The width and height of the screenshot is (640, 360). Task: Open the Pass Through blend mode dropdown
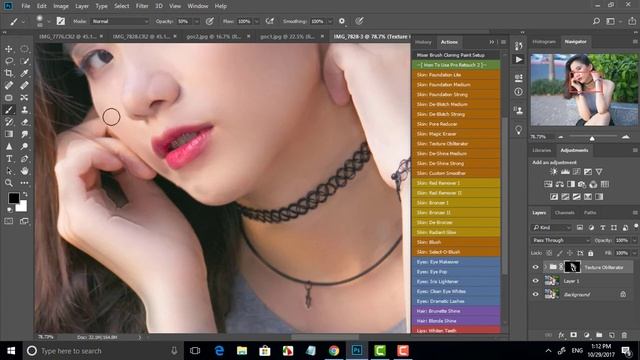pos(561,240)
